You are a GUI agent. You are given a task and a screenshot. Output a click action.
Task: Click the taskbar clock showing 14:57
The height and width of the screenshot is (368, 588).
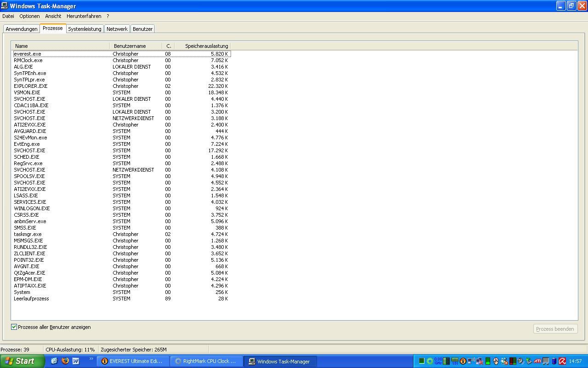pos(575,361)
